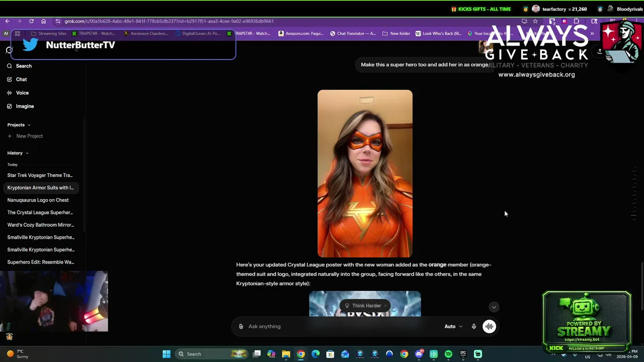Open the Superhero Edit: Resemble chat
Image resolution: width=644 pixels, height=362 pixels.
pos(40,262)
